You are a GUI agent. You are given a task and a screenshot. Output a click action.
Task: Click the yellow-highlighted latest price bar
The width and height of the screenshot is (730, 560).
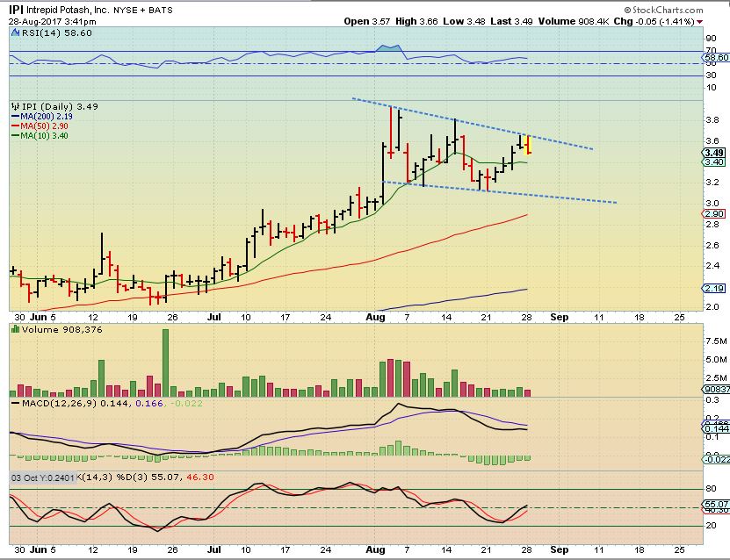pos(528,145)
